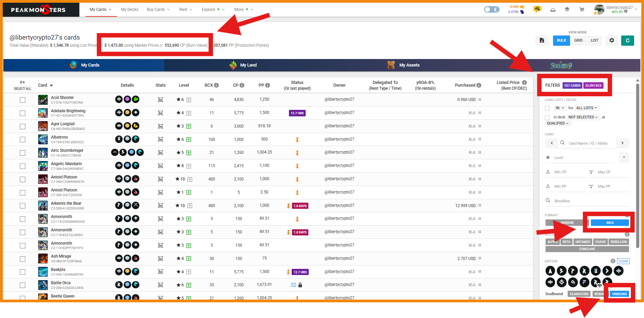Select the UNBOUND soulbound filter

[619, 294]
